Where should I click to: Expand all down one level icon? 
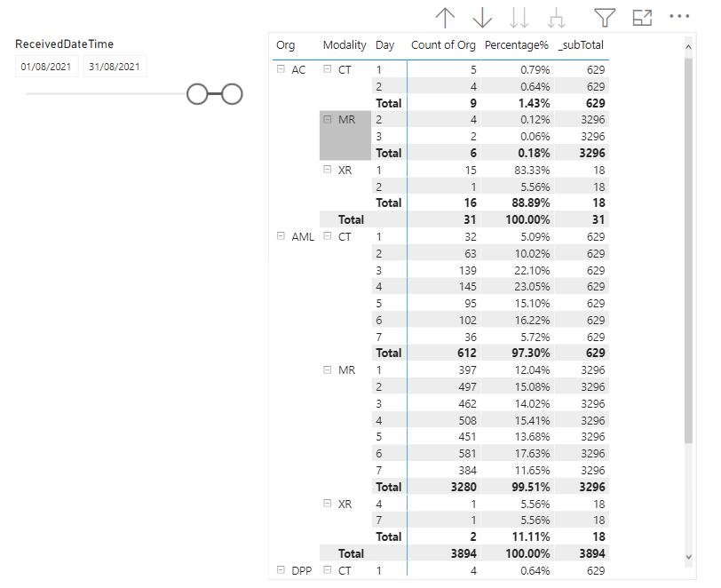click(557, 18)
